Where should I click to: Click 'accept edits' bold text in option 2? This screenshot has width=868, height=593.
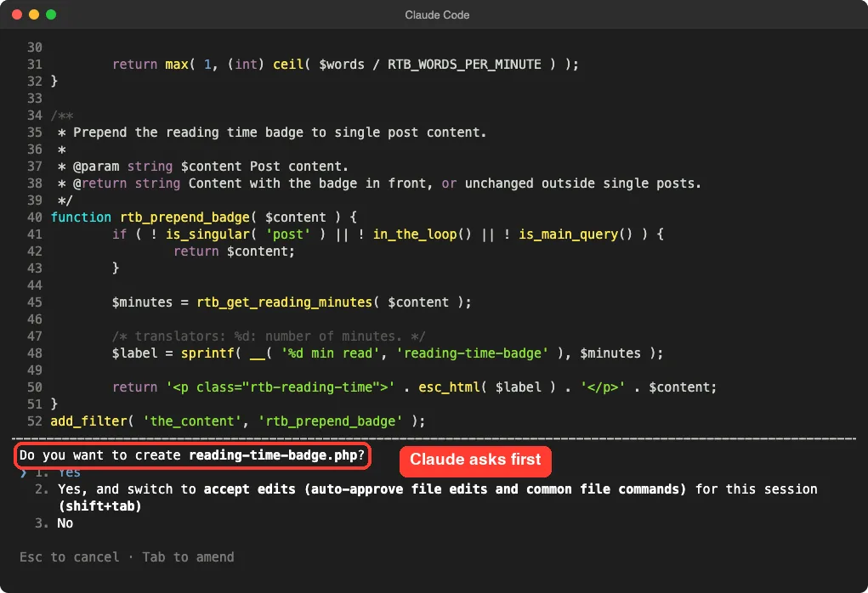click(250, 489)
